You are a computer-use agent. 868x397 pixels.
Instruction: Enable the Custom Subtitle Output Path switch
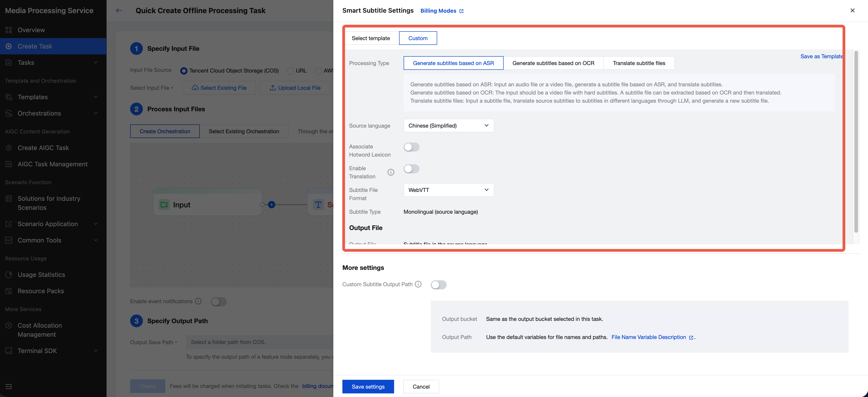(x=438, y=285)
